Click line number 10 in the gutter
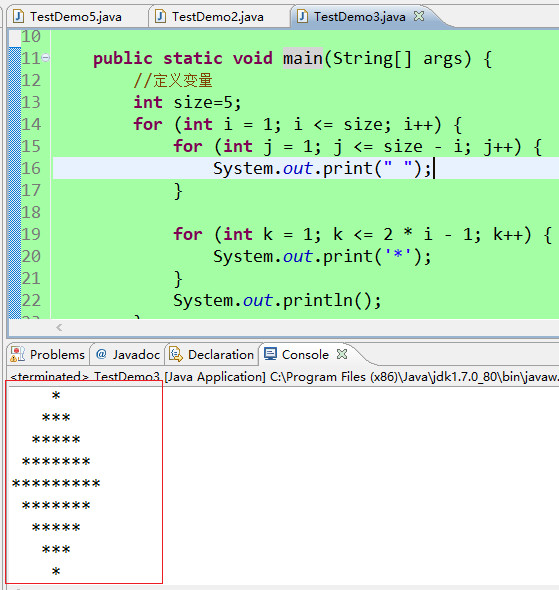This screenshot has width=559, height=590. [31, 36]
